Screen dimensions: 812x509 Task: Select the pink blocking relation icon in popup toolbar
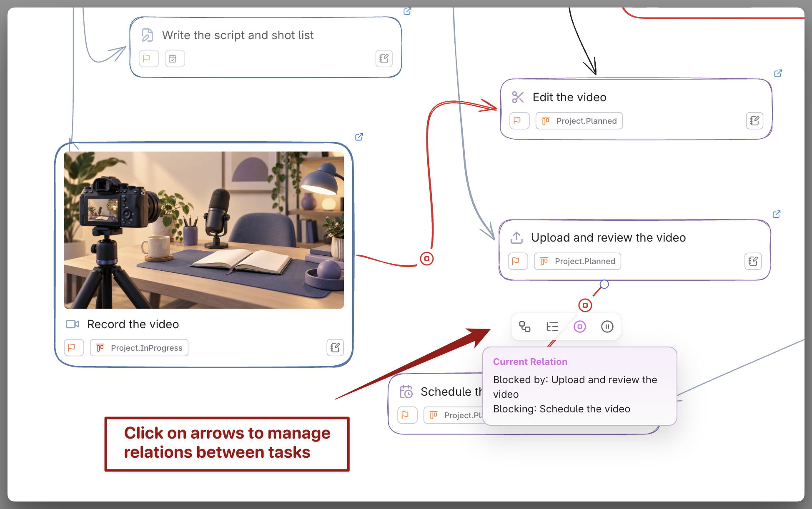[x=580, y=327]
